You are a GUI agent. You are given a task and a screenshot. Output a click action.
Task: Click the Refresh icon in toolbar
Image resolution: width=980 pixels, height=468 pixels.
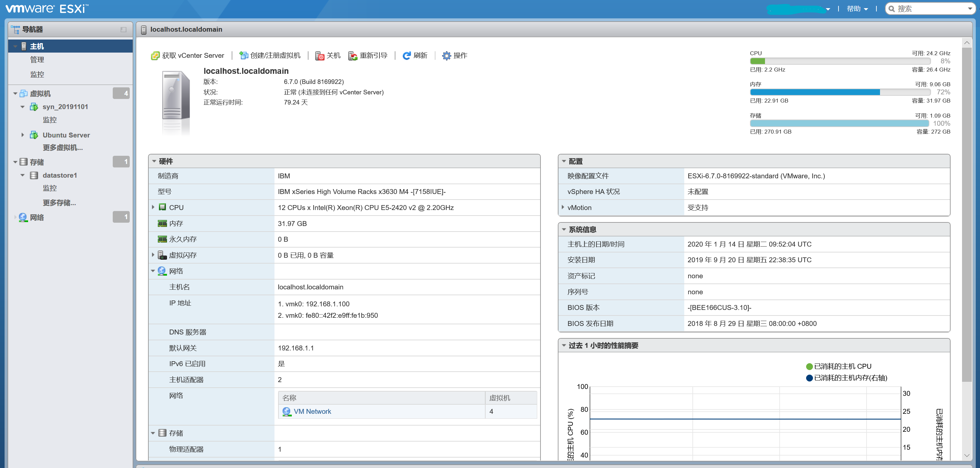(x=406, y=56)
